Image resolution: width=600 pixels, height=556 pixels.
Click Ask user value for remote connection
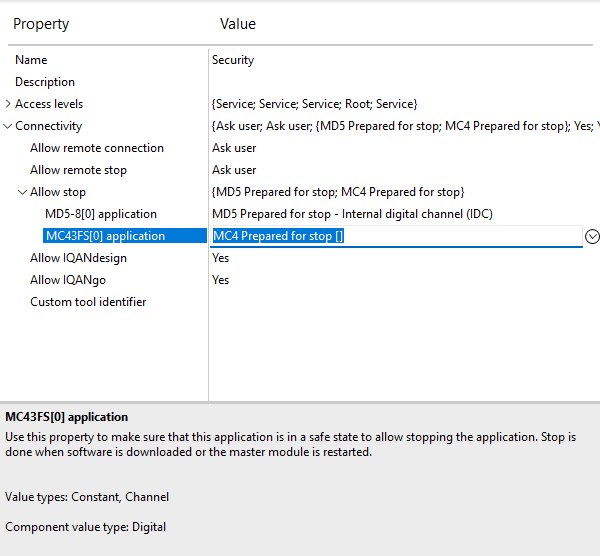(234, 148)
